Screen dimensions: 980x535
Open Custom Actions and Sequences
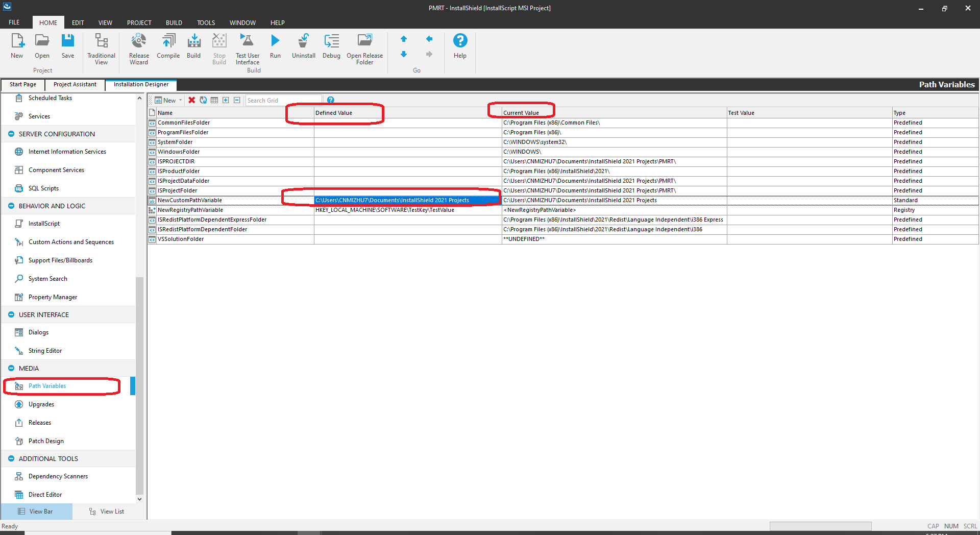(x=71, y=242)
